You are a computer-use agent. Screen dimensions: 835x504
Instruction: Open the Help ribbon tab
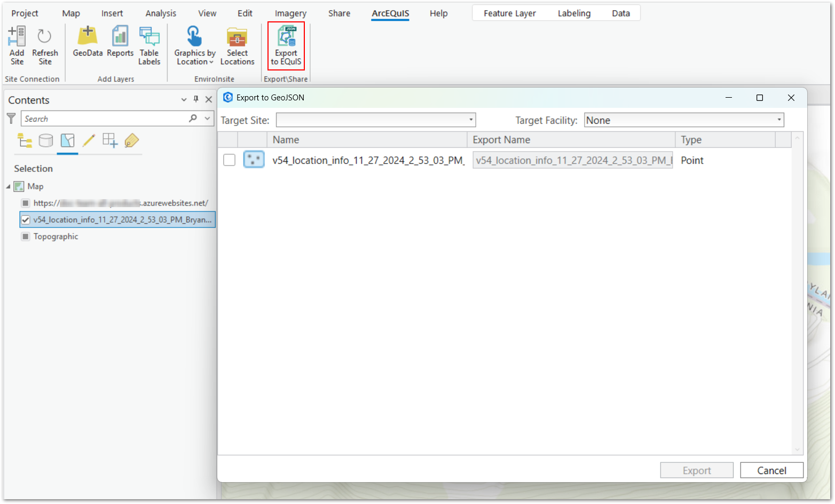click(x=439, y=13)
